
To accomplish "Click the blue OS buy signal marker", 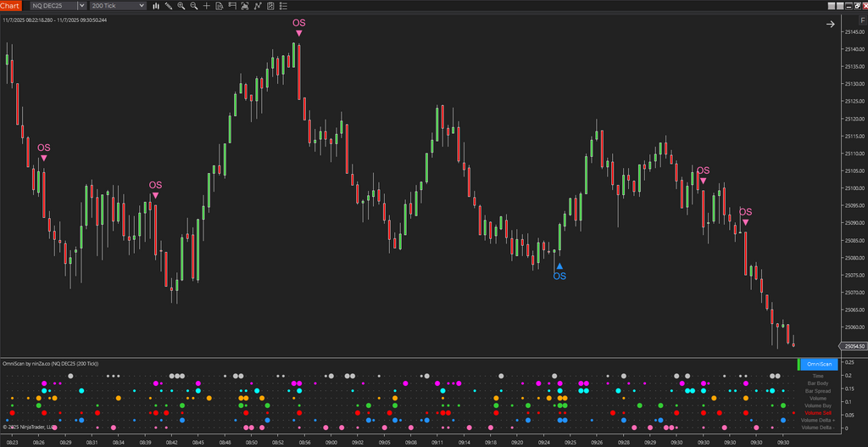I will click(x=559, y=271).
